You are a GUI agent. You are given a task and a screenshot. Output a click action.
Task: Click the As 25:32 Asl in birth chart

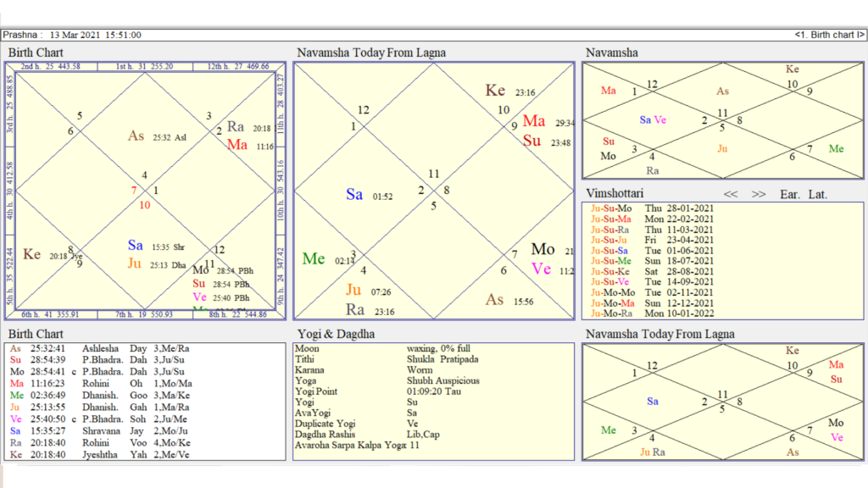157,136
